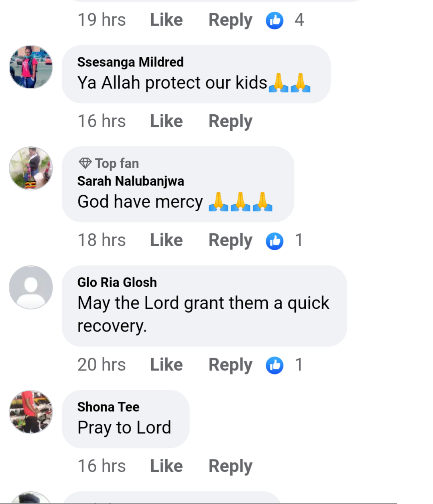Reply to Ssesanga Mildred's comment
The height and width of the screenshot is (504, 433).
[x=230, y=121]
